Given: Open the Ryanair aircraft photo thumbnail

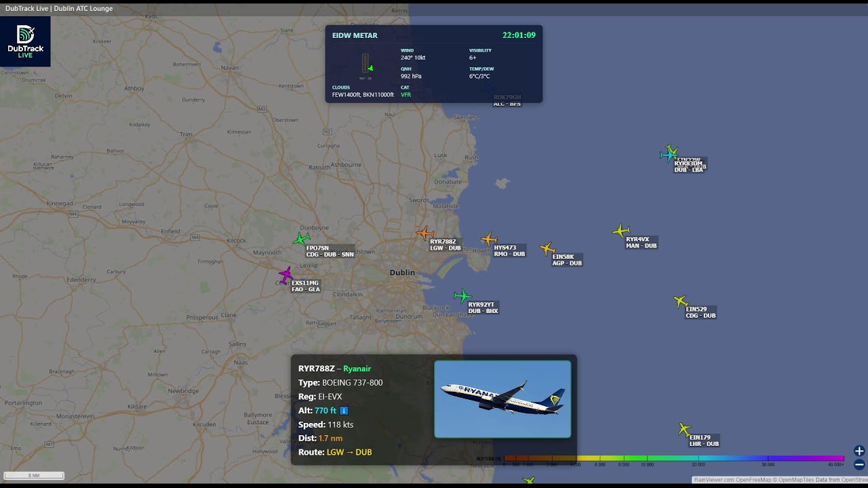Looking at the screenshot, I should 502,399.
